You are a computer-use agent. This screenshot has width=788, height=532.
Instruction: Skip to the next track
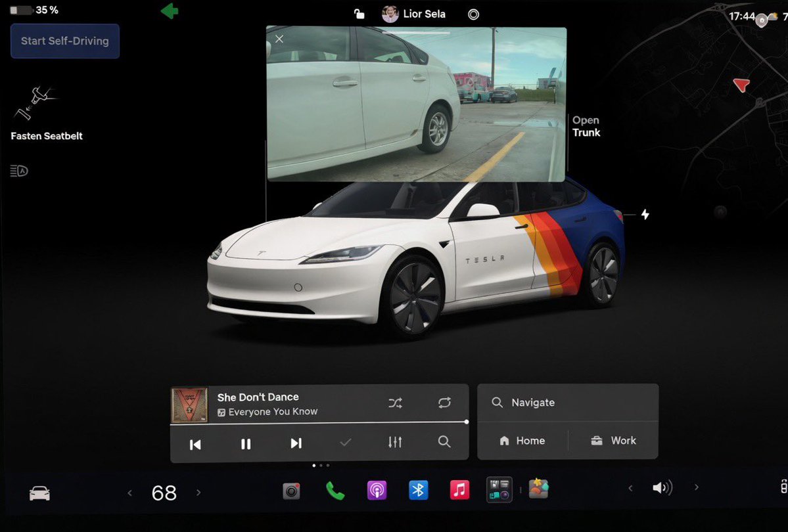point(296,443)
